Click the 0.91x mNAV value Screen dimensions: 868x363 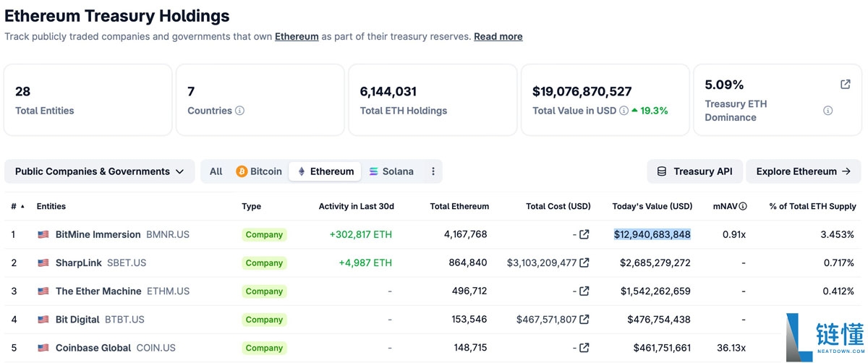734,234
